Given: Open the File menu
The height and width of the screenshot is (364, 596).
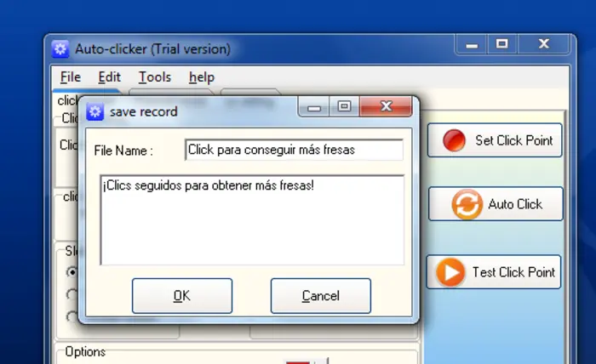Looking at the screenshot, I should (71, 77).
